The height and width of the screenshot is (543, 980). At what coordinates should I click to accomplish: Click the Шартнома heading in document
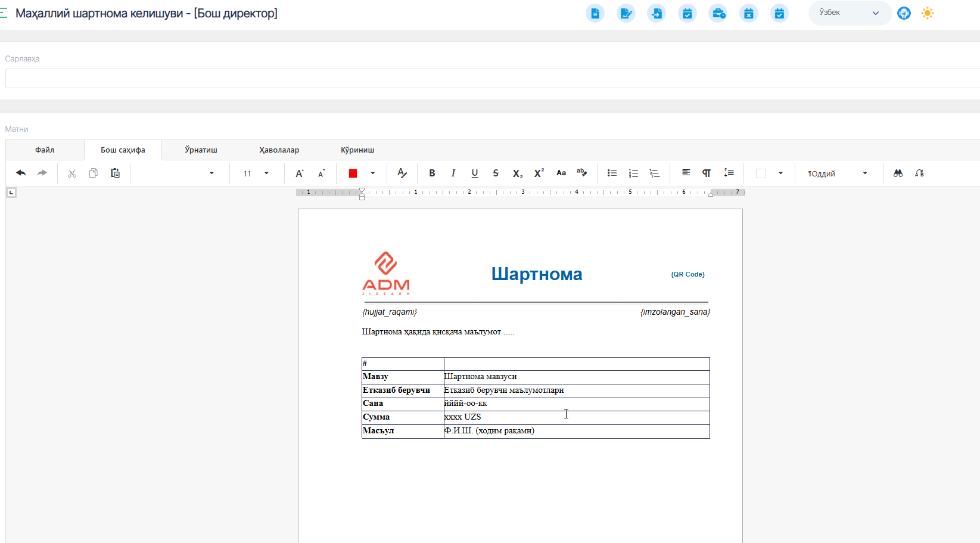point(537,274)
